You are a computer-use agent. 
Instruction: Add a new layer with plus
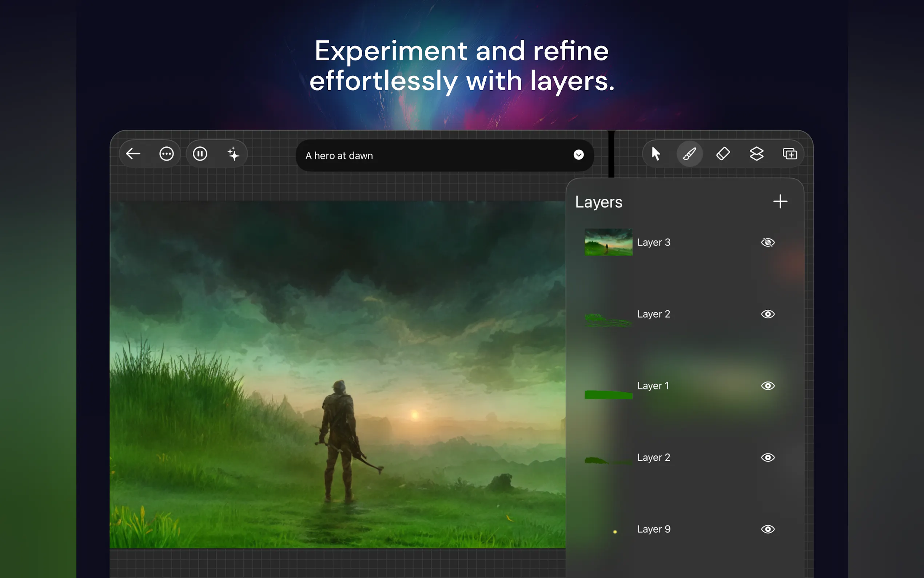tap(780, 201)
